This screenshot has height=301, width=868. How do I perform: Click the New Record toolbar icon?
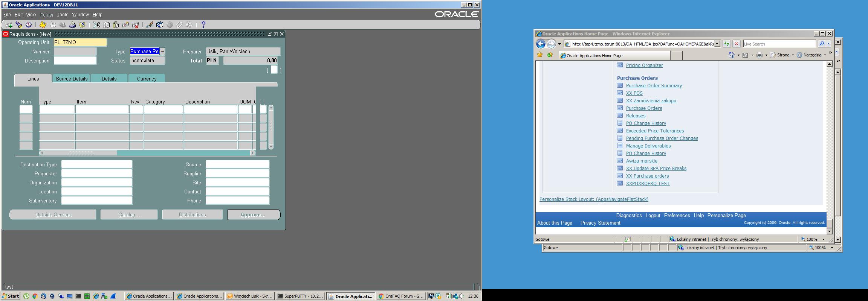tap(9, 25)
